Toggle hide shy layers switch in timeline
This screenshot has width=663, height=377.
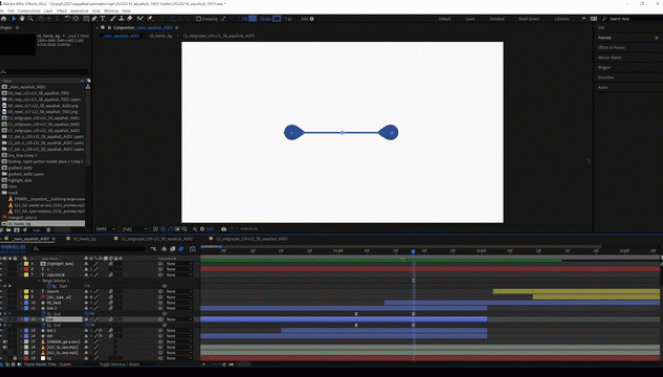click(x=164, y=249)
